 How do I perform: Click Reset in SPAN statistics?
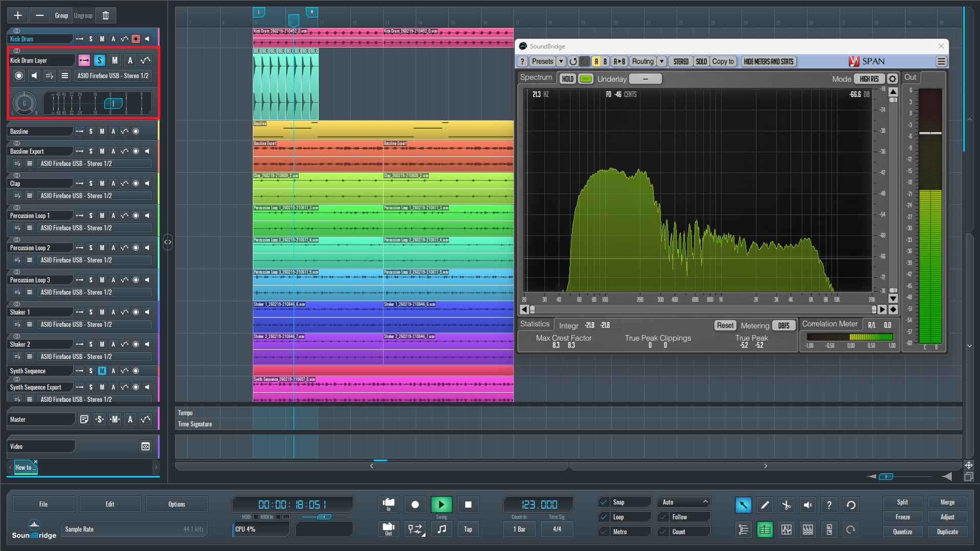(725, 325)
